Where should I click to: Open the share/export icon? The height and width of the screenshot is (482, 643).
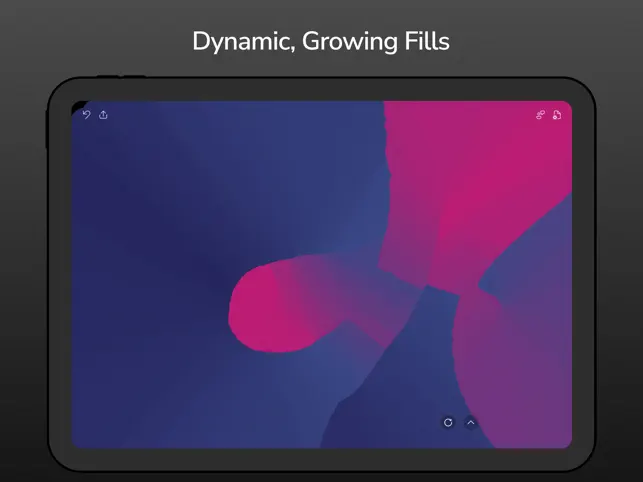pos(103,114)
